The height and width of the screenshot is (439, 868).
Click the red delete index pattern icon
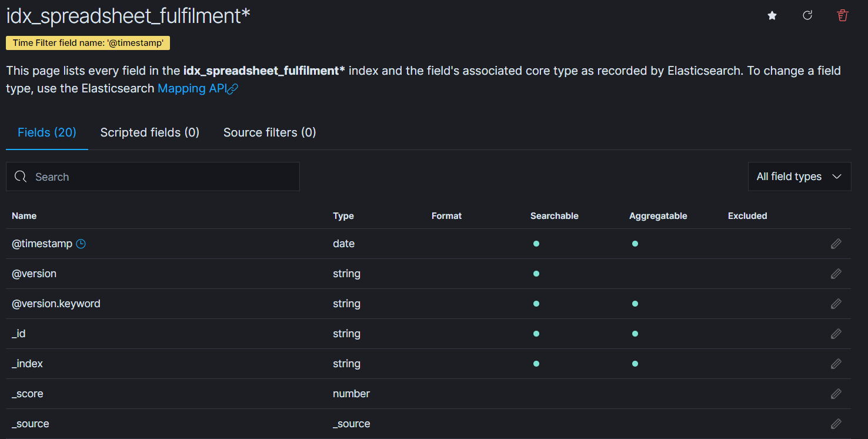843,16
